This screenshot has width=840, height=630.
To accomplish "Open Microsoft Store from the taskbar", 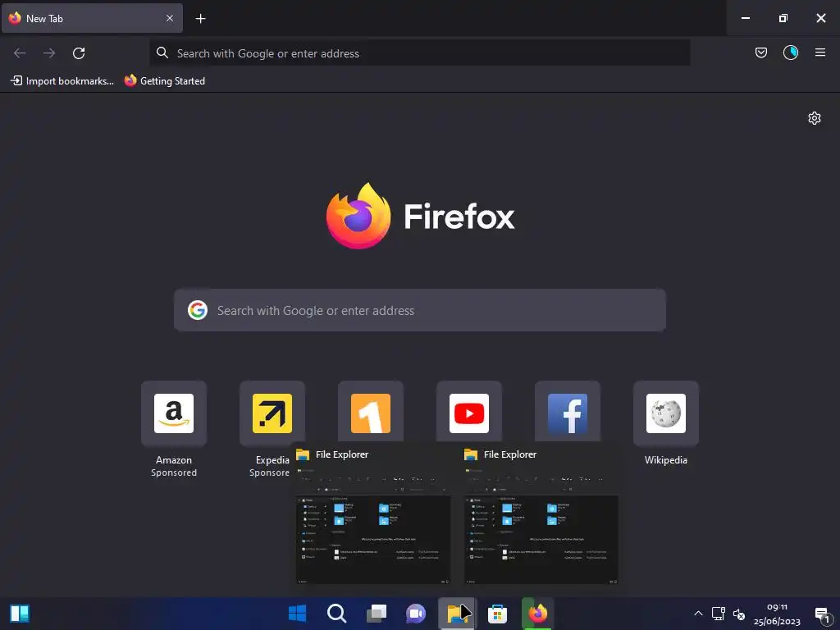I will click(x=497, y=614).
